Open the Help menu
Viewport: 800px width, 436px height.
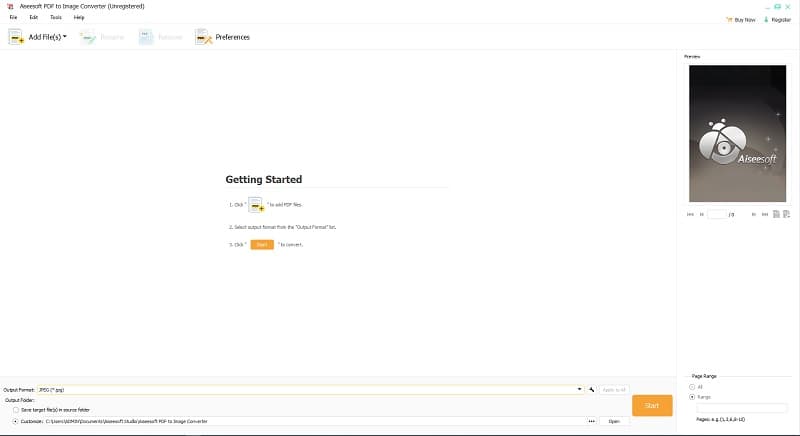pos(79,17)
